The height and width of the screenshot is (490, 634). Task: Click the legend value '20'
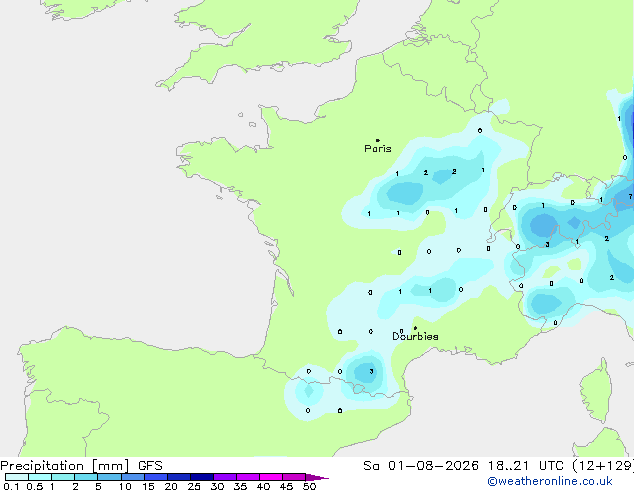[171, 486]
